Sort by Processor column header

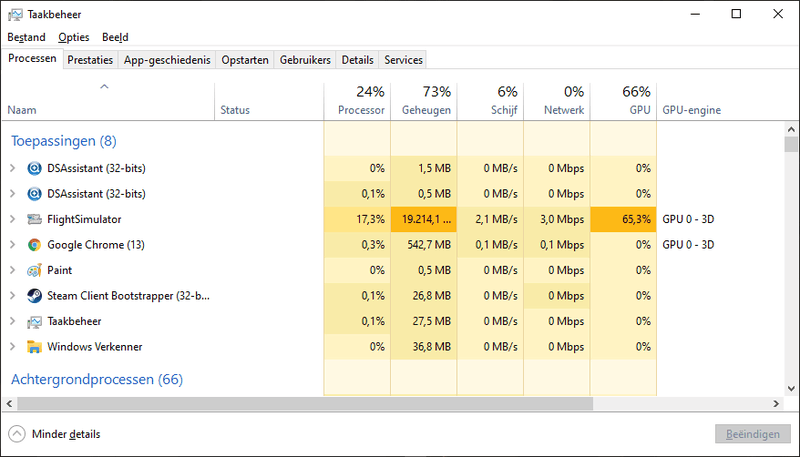357,101
